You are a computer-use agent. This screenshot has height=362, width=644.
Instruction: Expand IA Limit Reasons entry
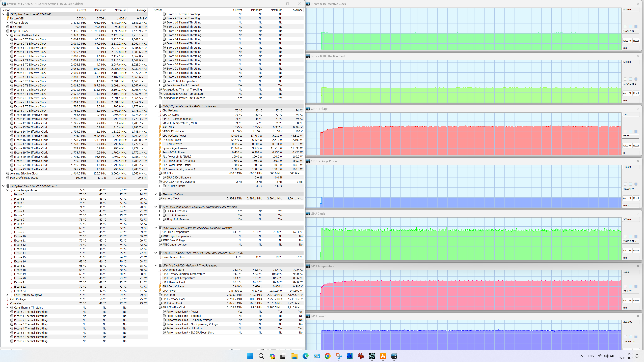pyautogui.click(x=159, y=211)
